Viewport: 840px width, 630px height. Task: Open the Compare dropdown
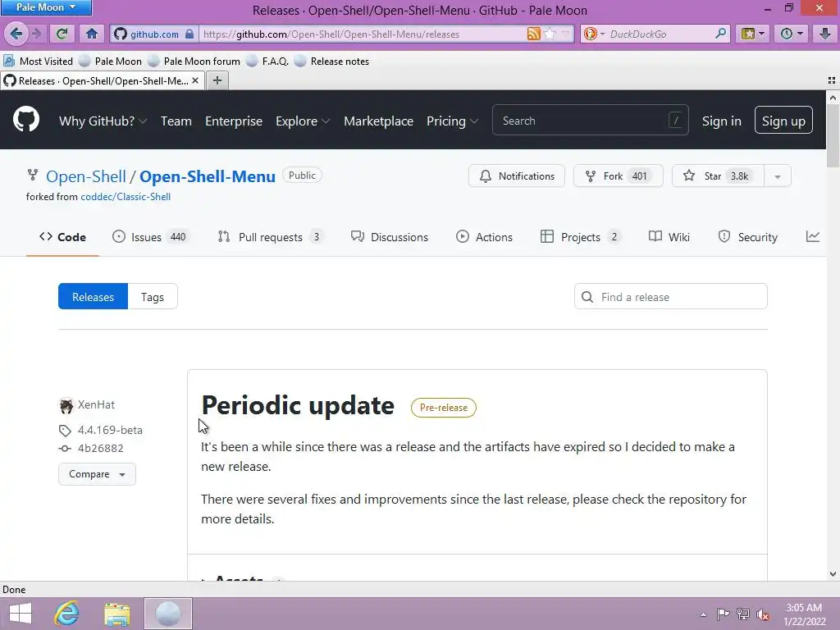point(97,474)
